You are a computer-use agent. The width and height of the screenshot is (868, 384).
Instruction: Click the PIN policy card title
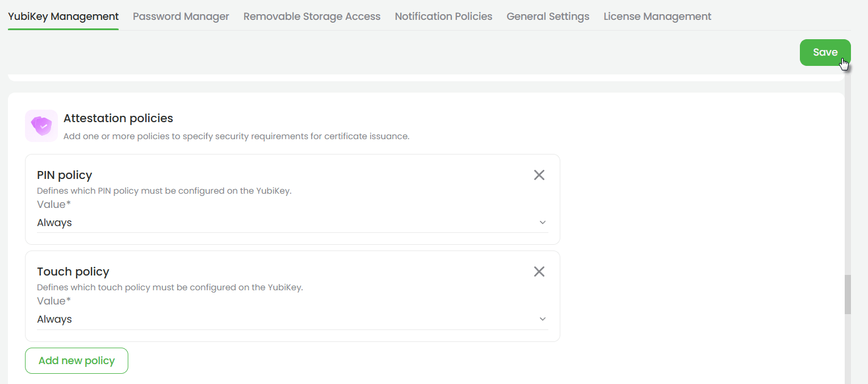pos(65,175)
